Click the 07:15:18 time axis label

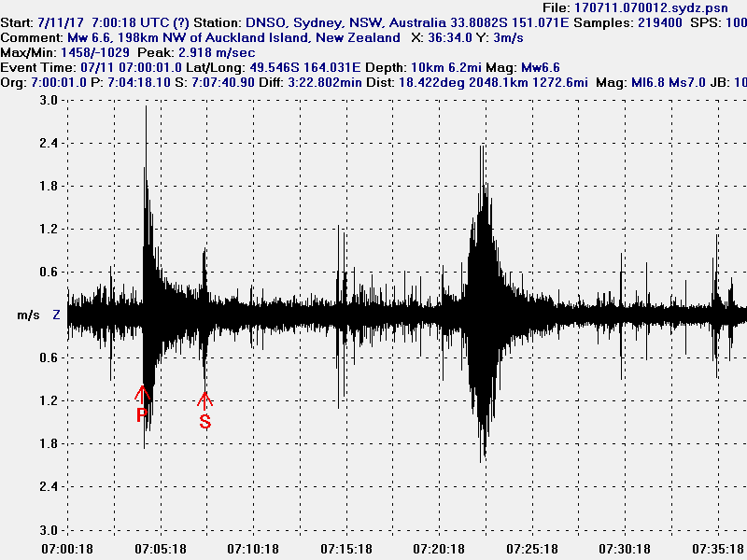click(x=345, y=549)
